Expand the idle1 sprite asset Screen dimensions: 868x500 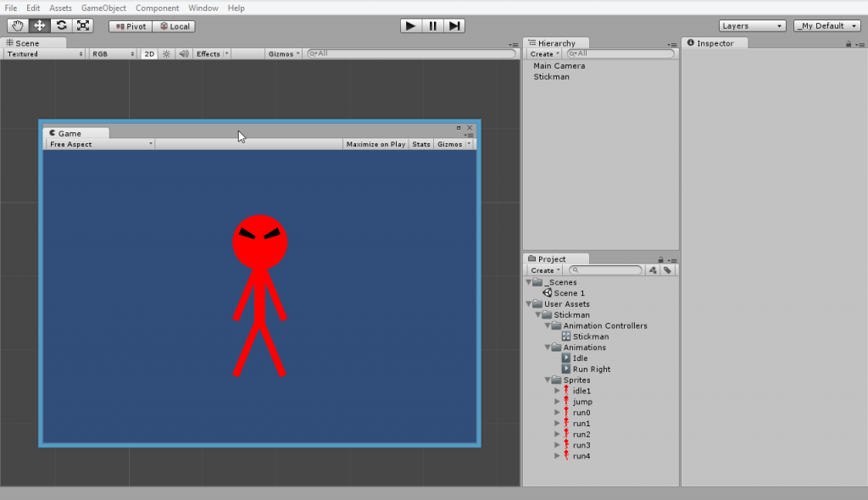[x=557, y=391]
